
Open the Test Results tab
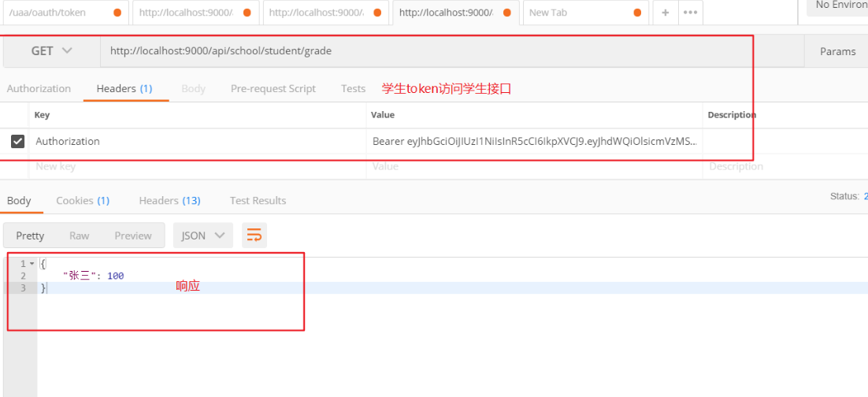click(258, 200)
